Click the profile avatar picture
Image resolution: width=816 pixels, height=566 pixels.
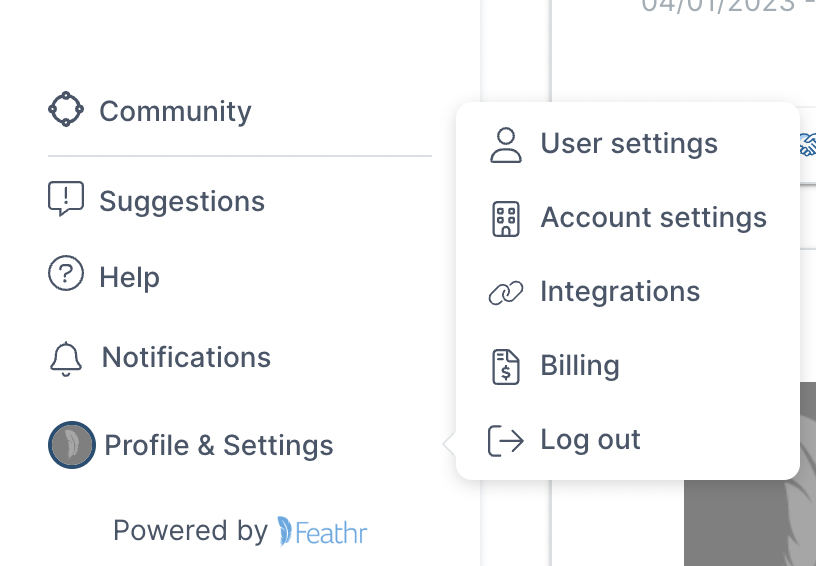(x=72, y=445)
